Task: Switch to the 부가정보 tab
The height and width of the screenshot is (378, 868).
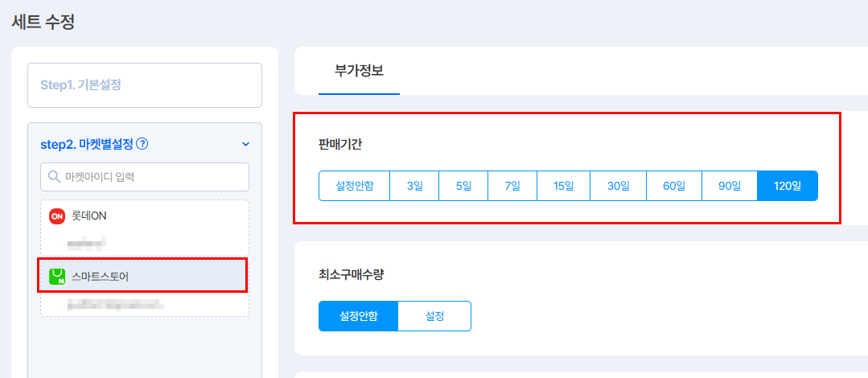Action: [359, 71]
